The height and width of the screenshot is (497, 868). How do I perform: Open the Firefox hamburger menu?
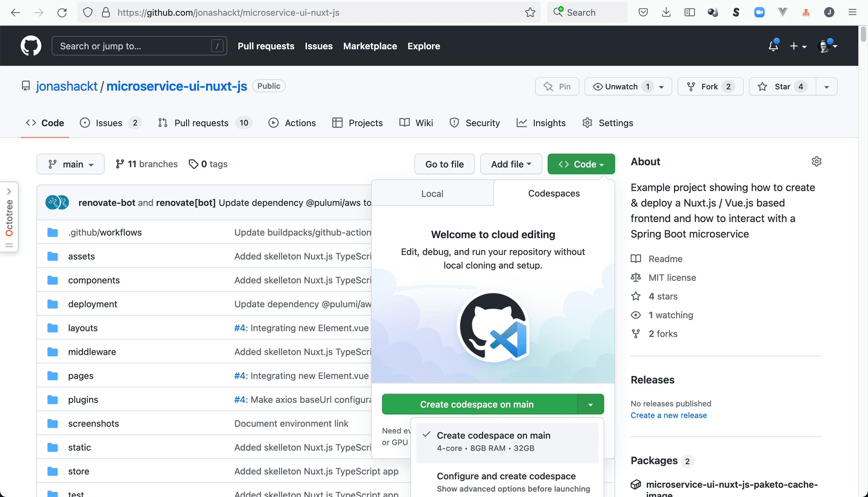click(x=852, y=13)
